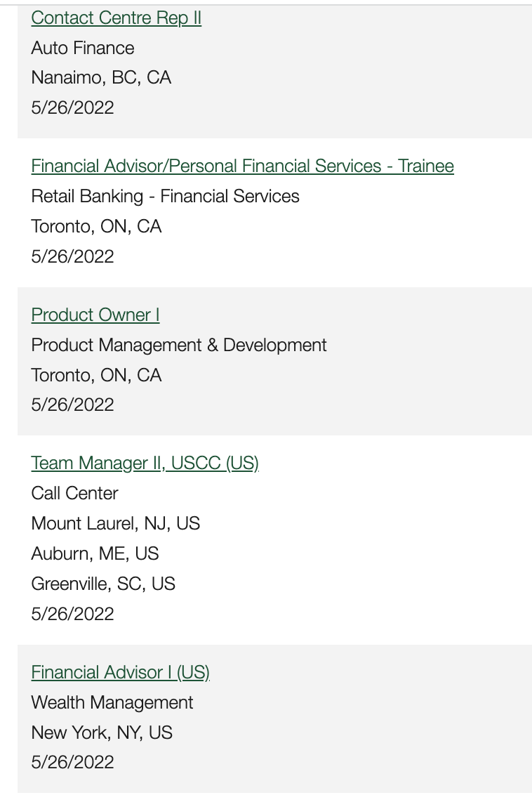Click the date under Greenville, SC, US
The height and width of the screenshot is (795, 532).
(72, 614)
